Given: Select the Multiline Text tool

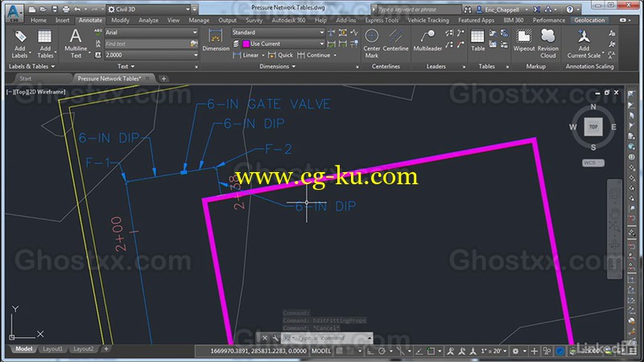Looking at the screenshot, I should (x=76, y=44).
